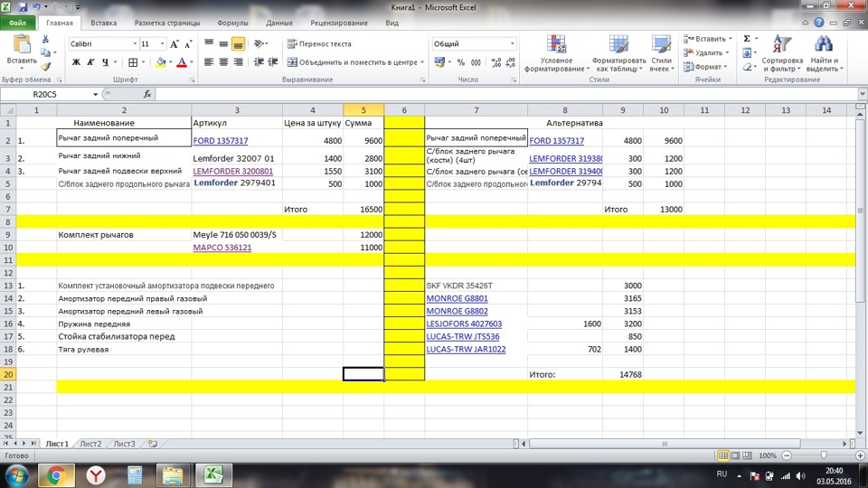Click the percent style icon
The height and width of the screenshot is (488, 868).
460,62
